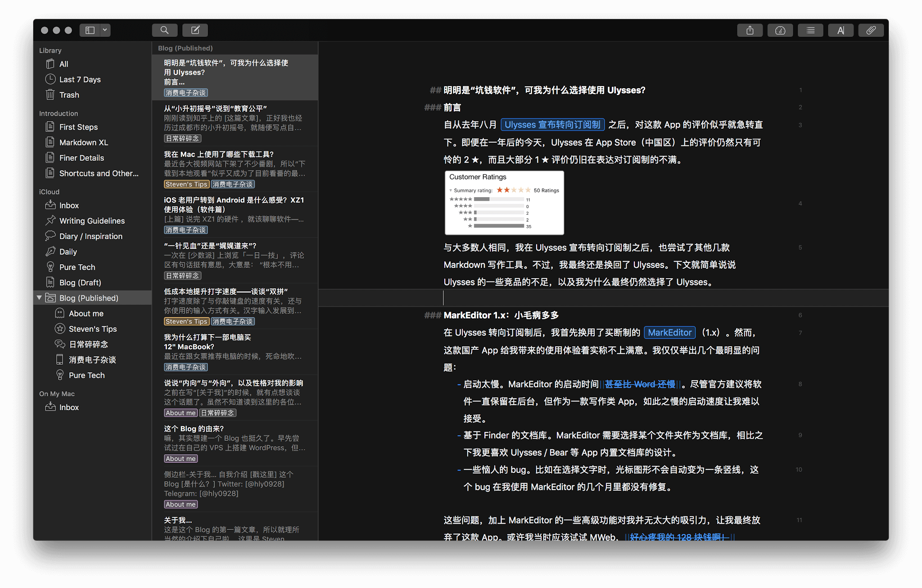The width and height of the screenshot is (922, 588).
Task: Select the Diary / Inspiration bubble icon
Action: coord(50,236)
